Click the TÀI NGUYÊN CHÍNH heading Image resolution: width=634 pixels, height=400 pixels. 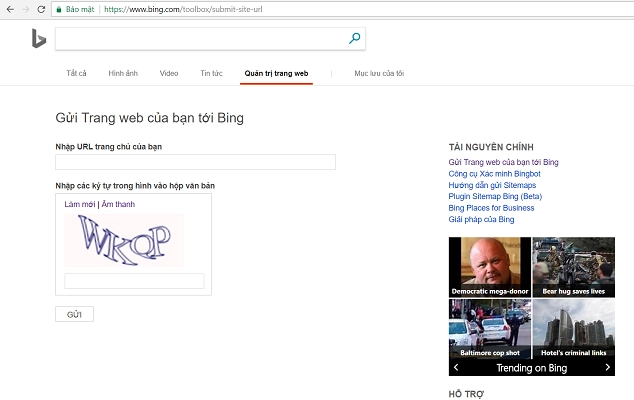click(491, 147)
